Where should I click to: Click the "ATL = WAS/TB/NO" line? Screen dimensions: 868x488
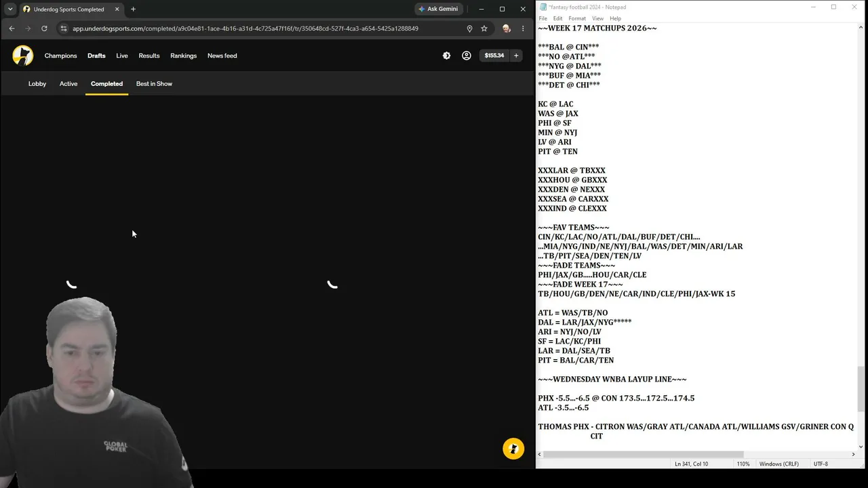(x=573, y=312)
